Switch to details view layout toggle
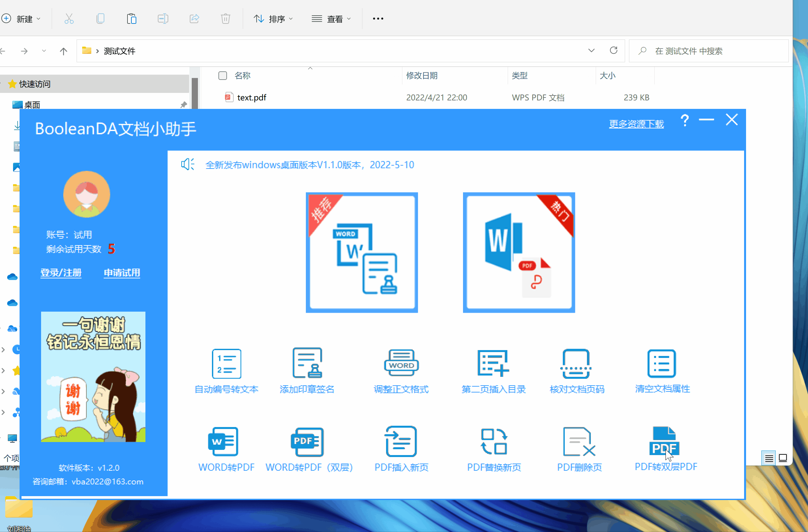 (769, 458)
